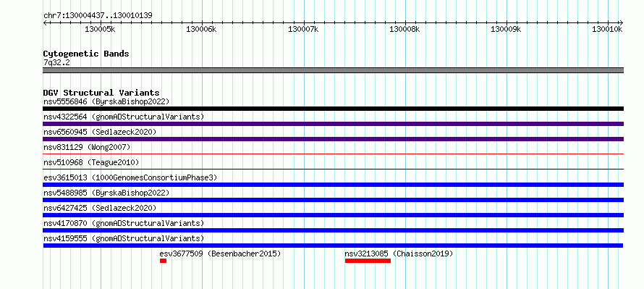
Task: Click the ruler's left arrowhead
Action: point(45,22)
